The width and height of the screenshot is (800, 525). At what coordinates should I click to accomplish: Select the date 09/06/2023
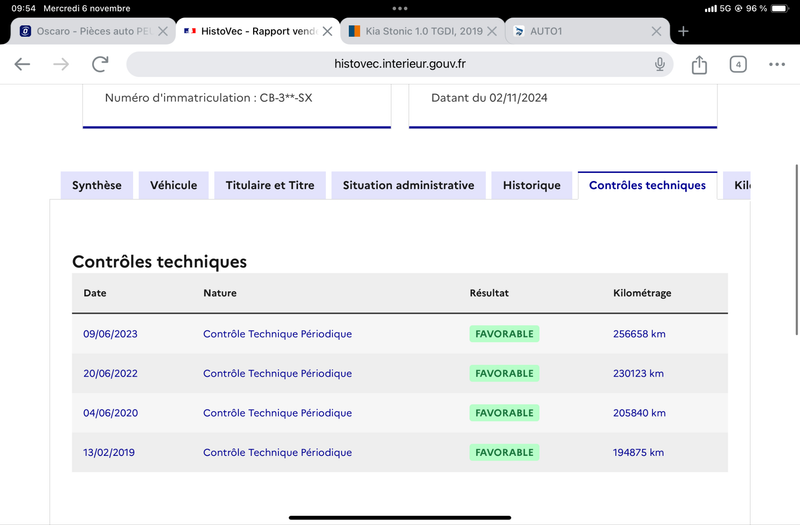110,334
